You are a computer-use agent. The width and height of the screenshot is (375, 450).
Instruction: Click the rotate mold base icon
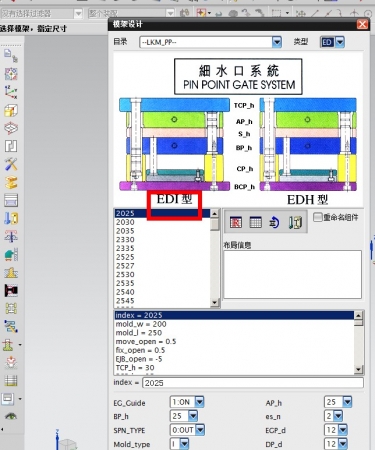(x=275, y=222)
